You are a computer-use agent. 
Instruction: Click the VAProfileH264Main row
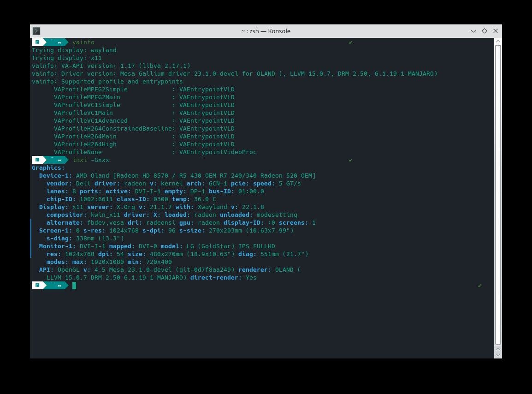144,136
